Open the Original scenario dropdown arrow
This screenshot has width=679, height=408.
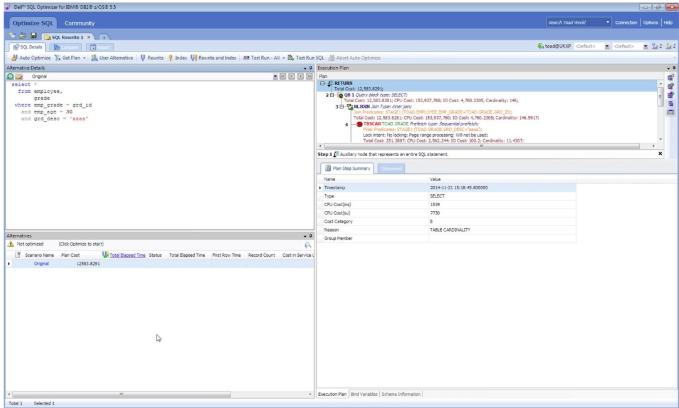pyautogui.click(x=275, y=77)
